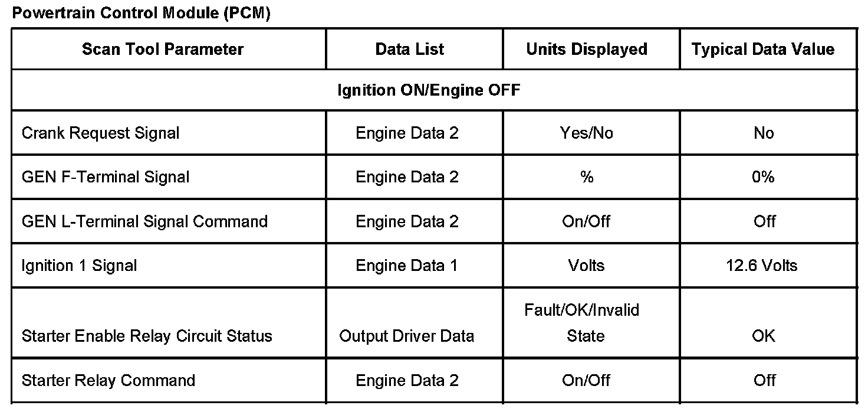Select the Units Displayed column header
This screenshot has width=868, height=412.
(x=587, y=49)
